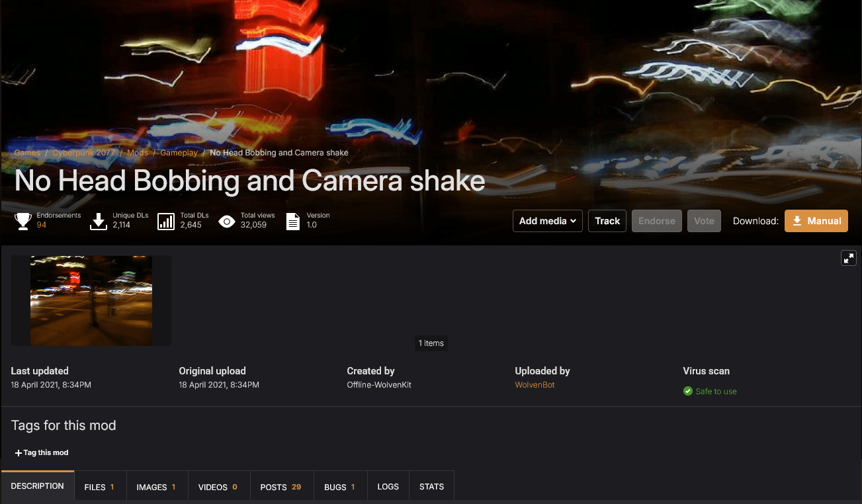Click the Offline-WolvenKit creator name
The image size is (862, 504).
coord(379,385)
